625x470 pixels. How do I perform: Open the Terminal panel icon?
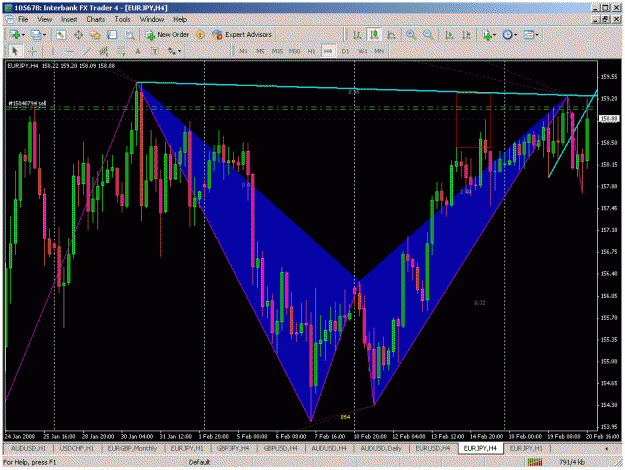[112, 35]
